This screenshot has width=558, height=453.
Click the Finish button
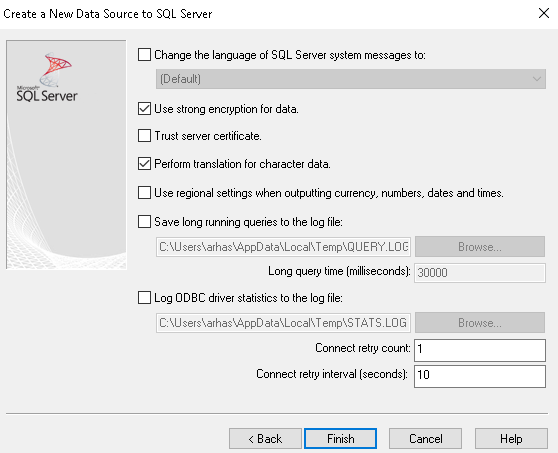(341, 438)
